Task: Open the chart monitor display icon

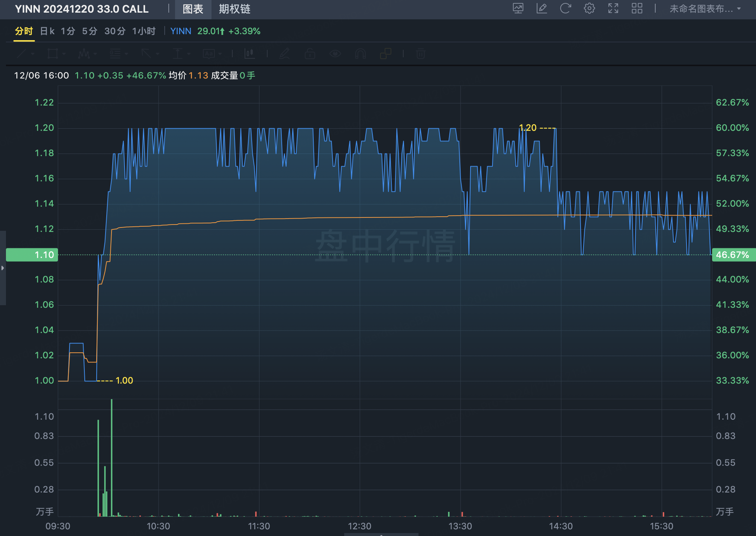Action: (518, 9)
